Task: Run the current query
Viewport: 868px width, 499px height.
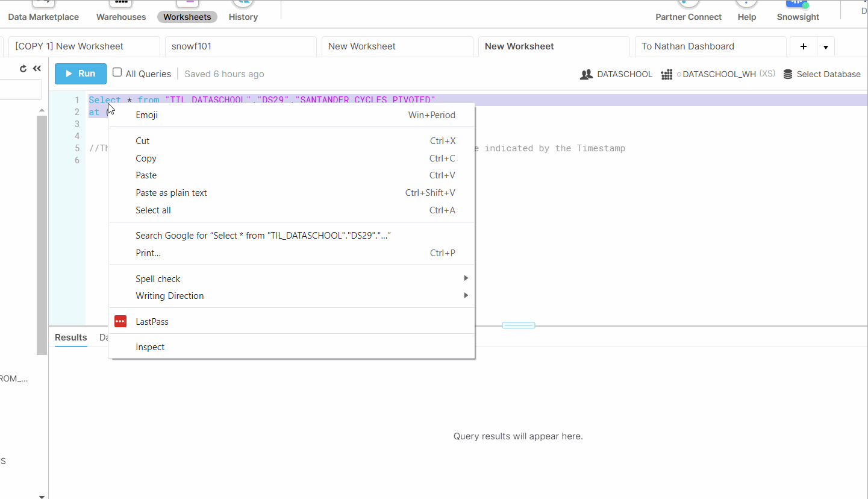Action: coord(80,73)
